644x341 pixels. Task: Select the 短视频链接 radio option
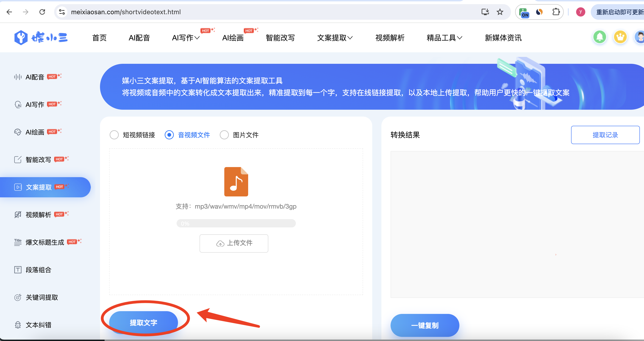pos(114,135)
